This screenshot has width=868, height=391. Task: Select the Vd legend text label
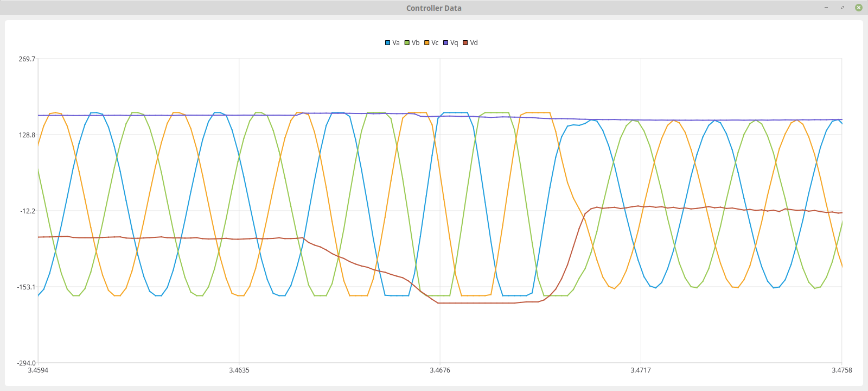coord(474,43)
